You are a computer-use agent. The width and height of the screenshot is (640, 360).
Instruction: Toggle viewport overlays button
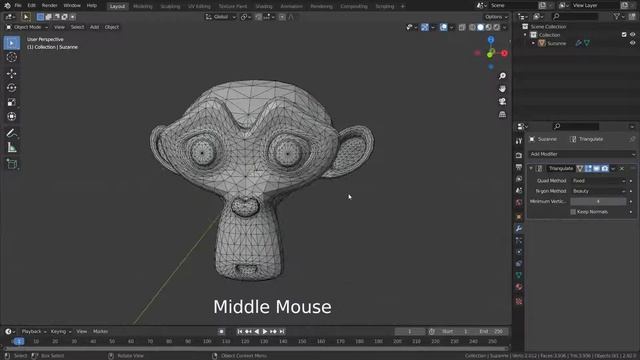tap(443, 27)
